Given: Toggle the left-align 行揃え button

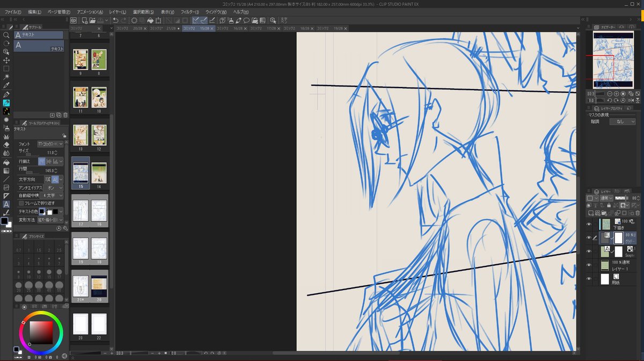Looking at the screenshot, I should tap(41, 161).
